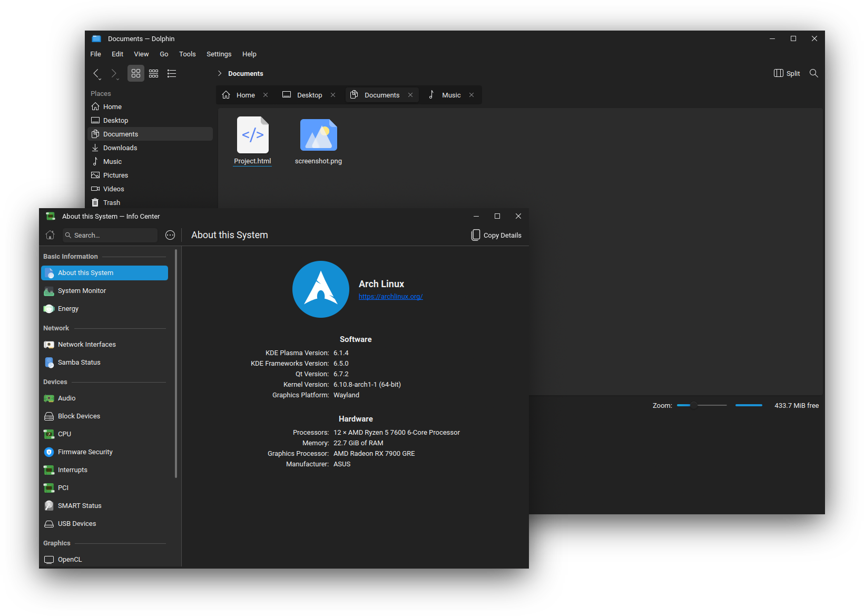The height and width of the screenshot is (616, 864).
Task: Open the Arch Linux website link
Action: pos(390,297)
